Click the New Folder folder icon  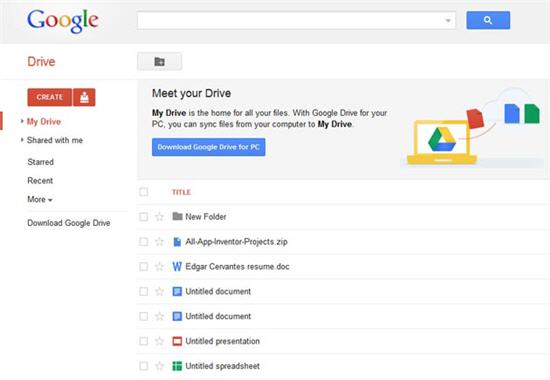point(177,216)
